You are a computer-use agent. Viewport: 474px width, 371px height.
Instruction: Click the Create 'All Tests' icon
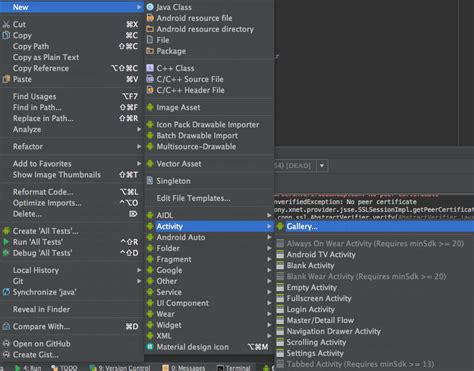(6, 231)
